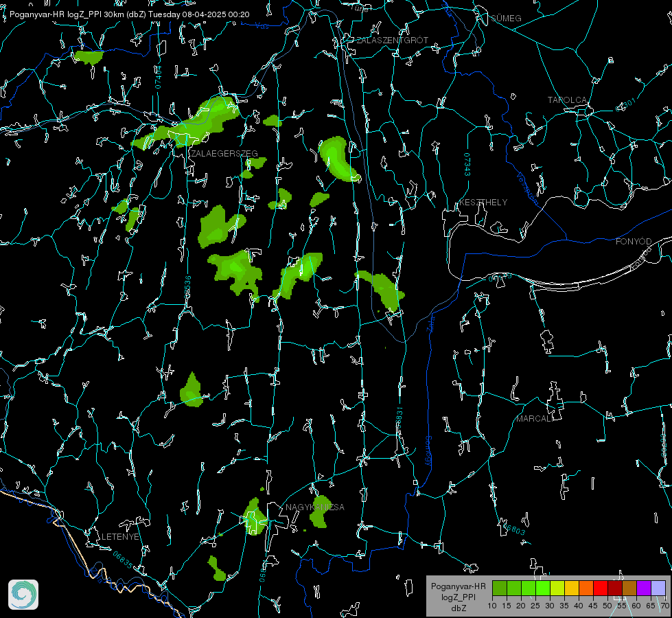This screenshot has height=618, width=672.
Task: Click the 25 dBZ bright green swatch
Action: [543, 588]
